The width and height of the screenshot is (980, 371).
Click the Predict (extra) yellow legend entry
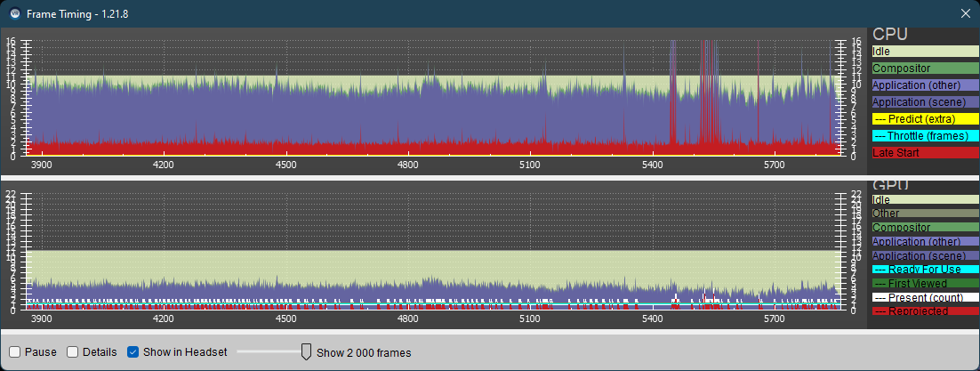(x=925, y=119)
